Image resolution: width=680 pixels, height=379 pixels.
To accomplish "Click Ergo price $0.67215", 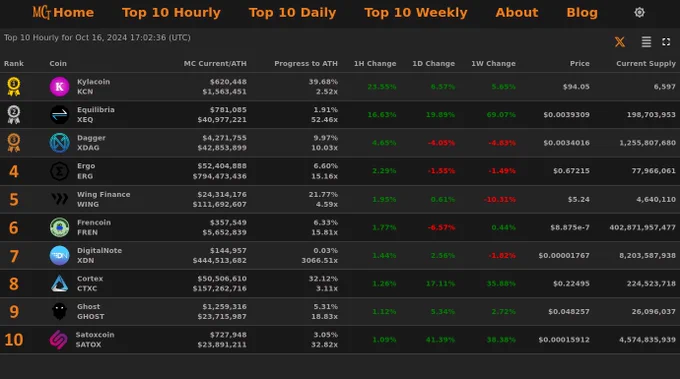I will point(572,171).
